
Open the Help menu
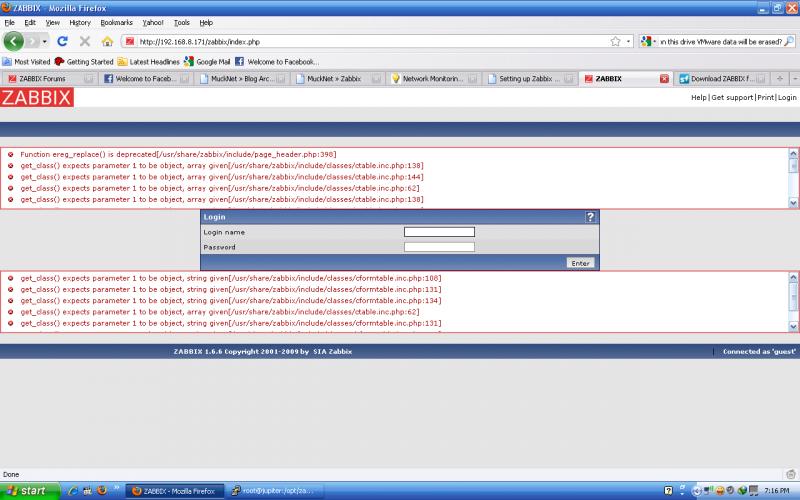(206, 22)
